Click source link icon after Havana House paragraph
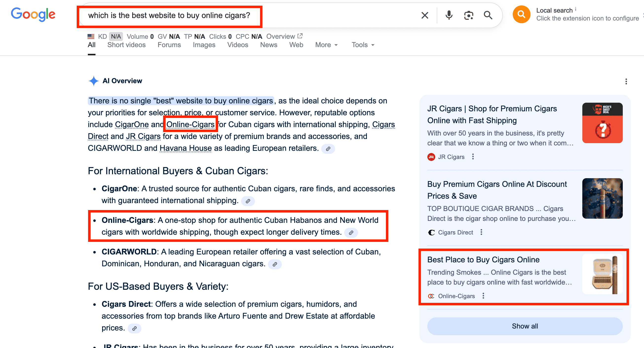 (x=328, y=149)
